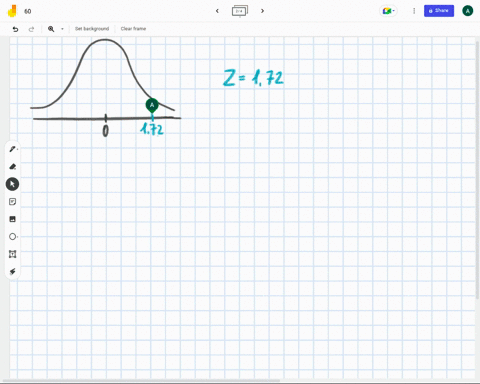Click the jam title "60"
Image resolution: width=480 pixels, height=384 pixels.
coord(28,11)
